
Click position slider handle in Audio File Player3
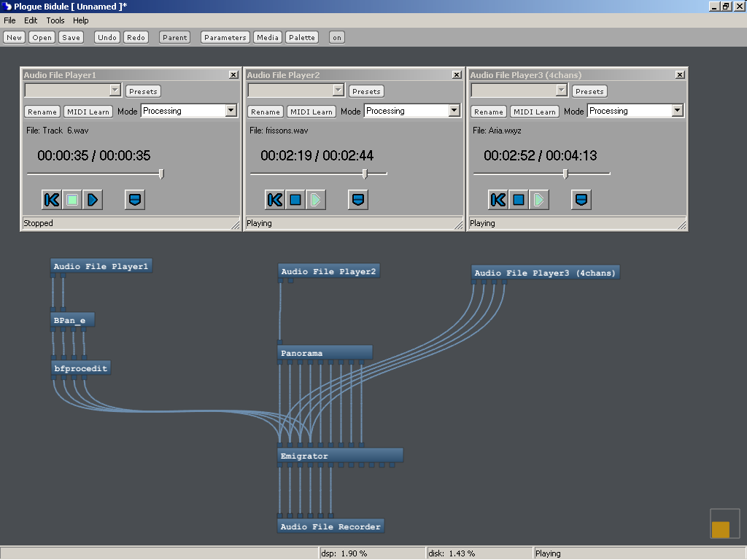(565, 174)
